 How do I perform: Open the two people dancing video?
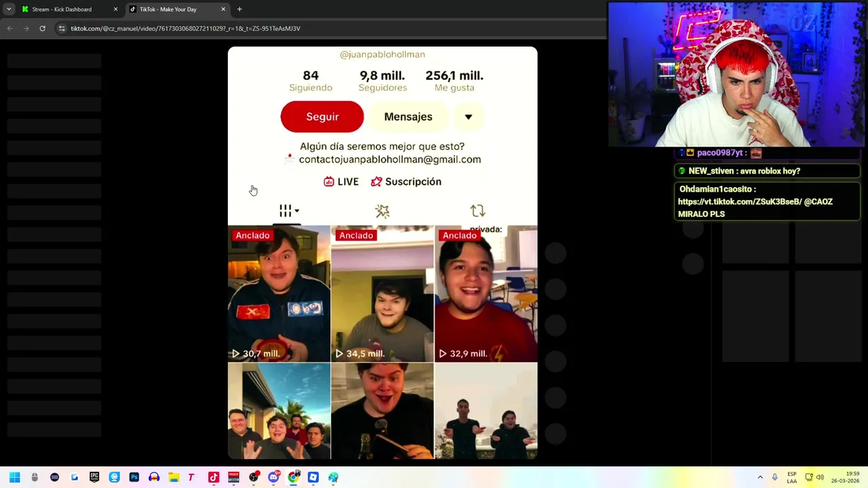pos(486,411)
